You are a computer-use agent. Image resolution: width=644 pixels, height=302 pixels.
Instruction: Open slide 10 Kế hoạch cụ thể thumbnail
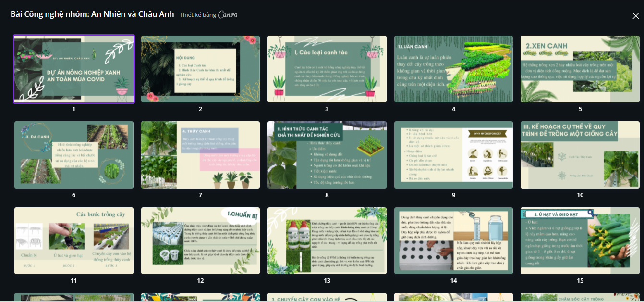point(580,155)
